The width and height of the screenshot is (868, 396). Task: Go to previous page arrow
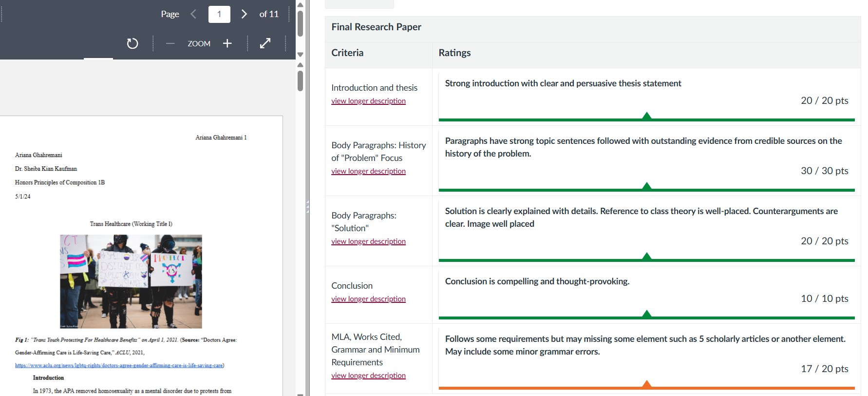193,14
